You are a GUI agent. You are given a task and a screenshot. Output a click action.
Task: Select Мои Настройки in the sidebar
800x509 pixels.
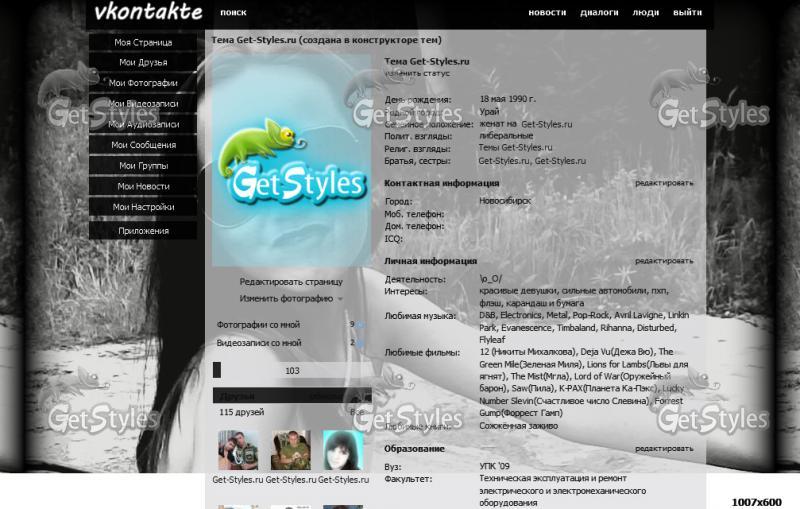pos(143,207)
